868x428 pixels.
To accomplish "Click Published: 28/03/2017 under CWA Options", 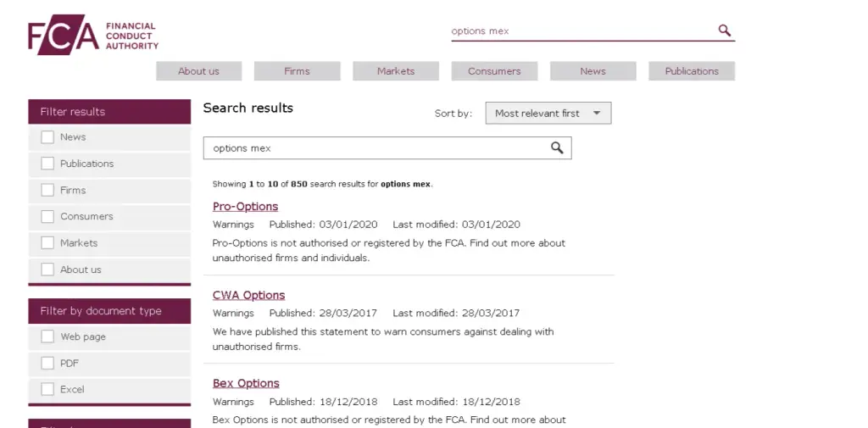I will point(323,313).
